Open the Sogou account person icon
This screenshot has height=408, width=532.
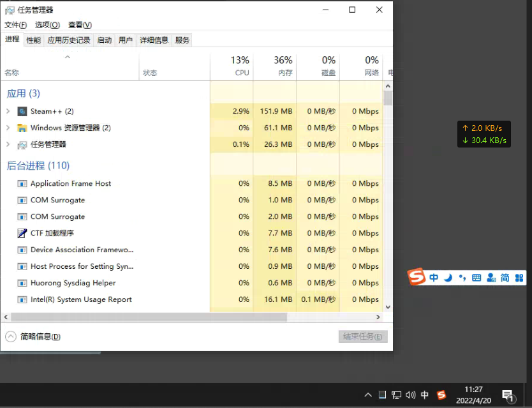point(490,277)
